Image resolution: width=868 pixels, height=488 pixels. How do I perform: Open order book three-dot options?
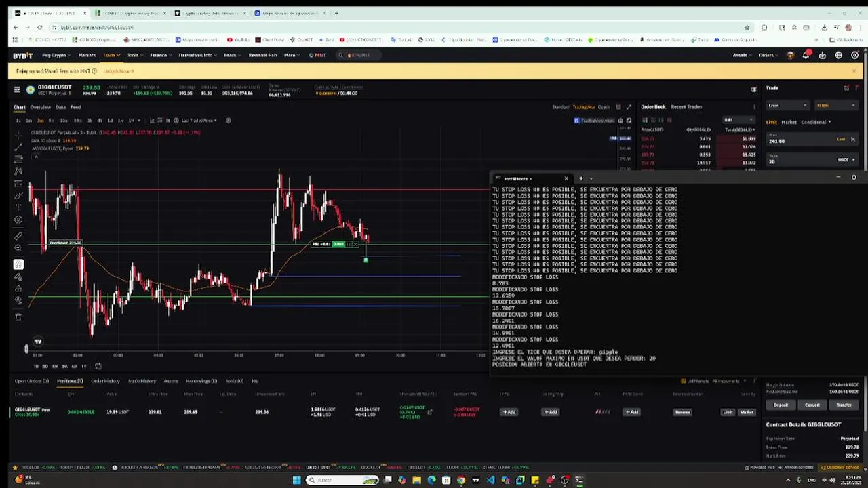tap(754, 107)
